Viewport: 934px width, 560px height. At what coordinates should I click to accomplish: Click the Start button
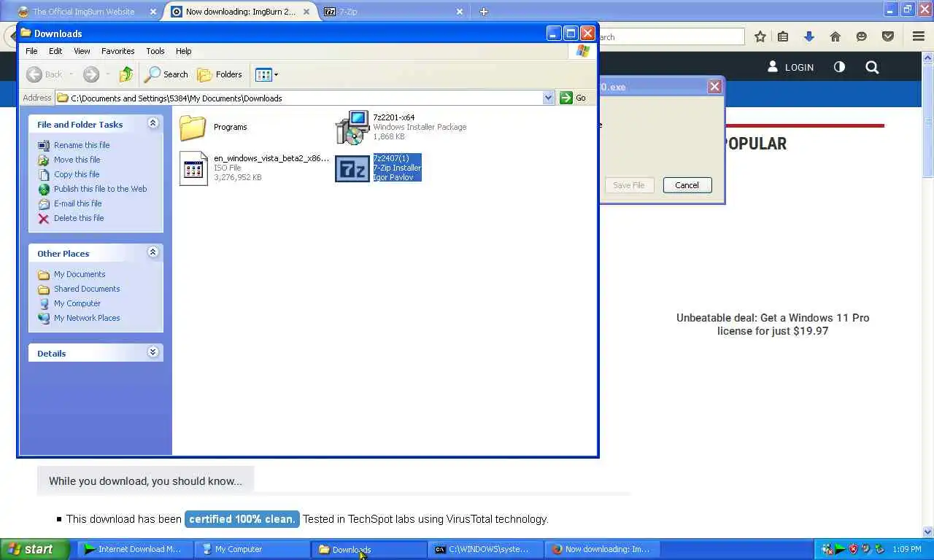point(35,549)
